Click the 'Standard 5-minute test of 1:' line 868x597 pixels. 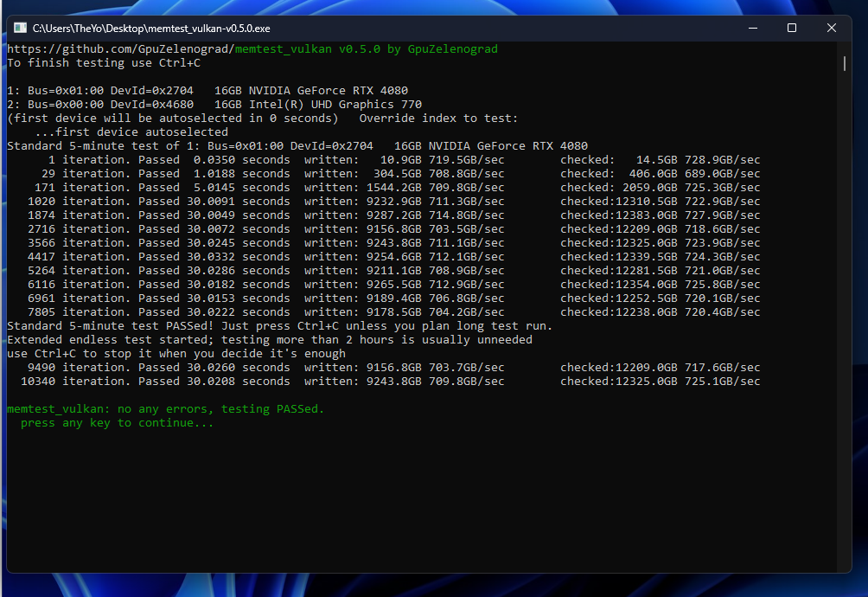[x=297, y=145]
